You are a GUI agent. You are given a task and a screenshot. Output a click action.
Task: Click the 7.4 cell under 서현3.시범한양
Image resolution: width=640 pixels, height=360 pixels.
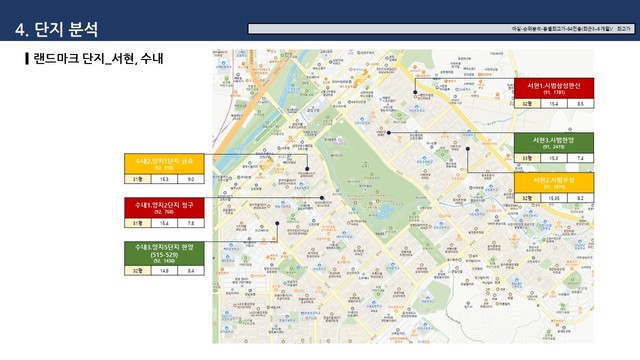(x=580, y=158)
